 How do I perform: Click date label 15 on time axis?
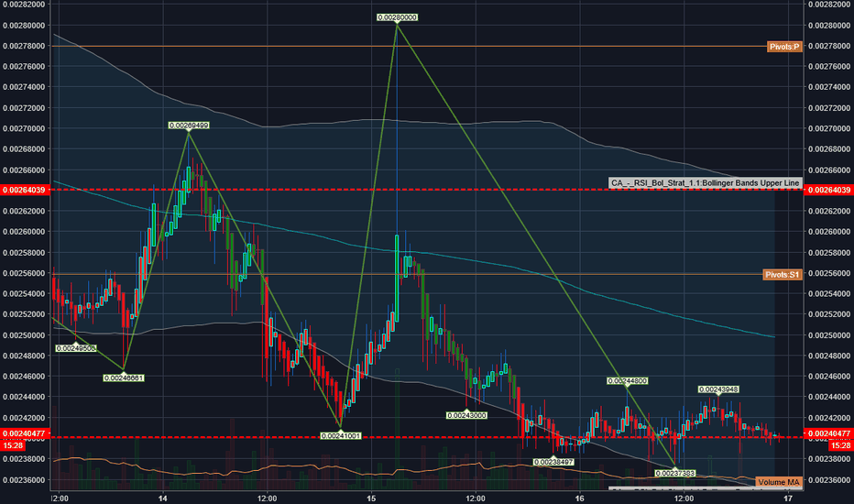[x=371, y=499]
